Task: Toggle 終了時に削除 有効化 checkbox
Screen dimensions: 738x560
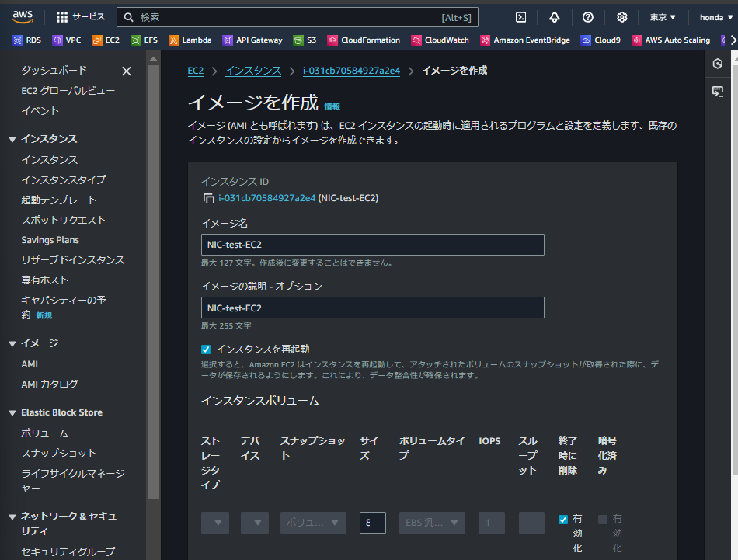Action: click(x=563, y=519)
